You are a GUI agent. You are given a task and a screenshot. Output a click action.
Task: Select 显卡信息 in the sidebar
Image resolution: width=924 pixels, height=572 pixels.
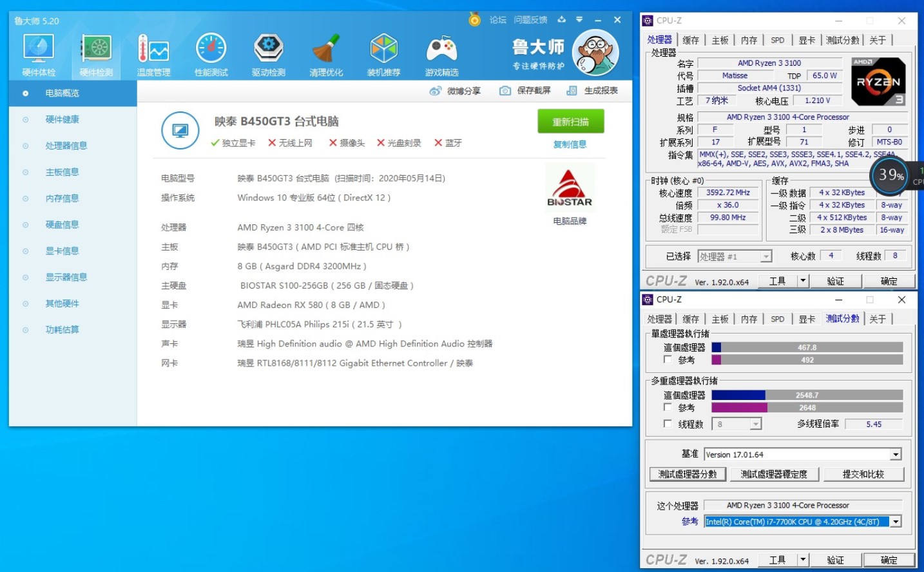(x=73, y=251)
